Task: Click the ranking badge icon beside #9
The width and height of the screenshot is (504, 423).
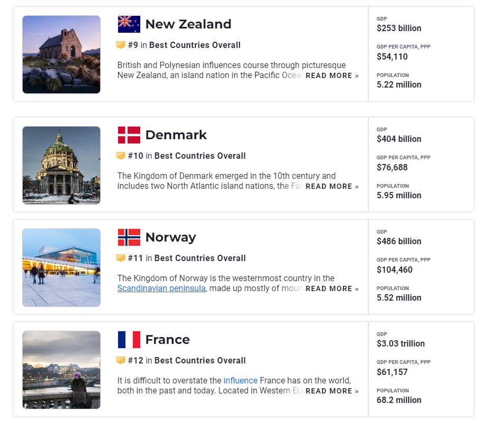Action: click(x=121, y=45)
